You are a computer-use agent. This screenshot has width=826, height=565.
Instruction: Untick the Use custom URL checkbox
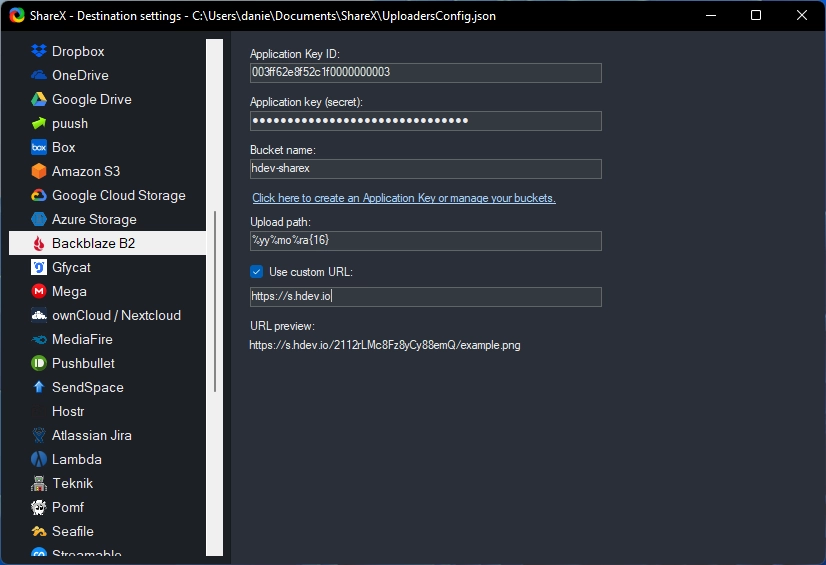pyautogui.click(x=257, y=272)
